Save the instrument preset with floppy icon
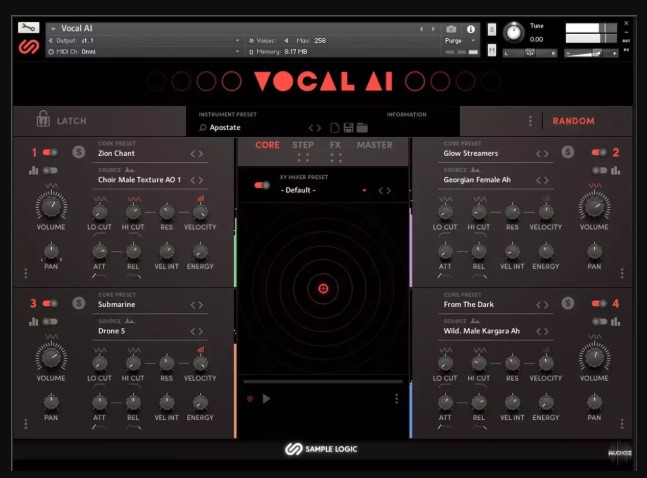647x478 pixels. click(x=348, y=128)
